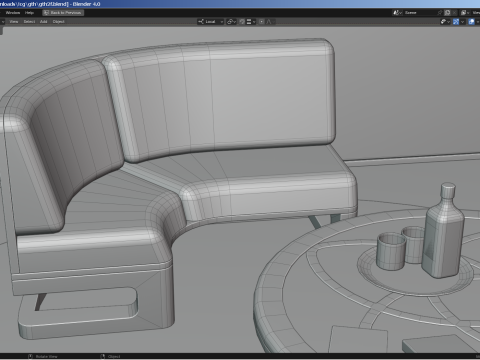
Task: Open the Window menu
Action: click(x=13, y=13)
